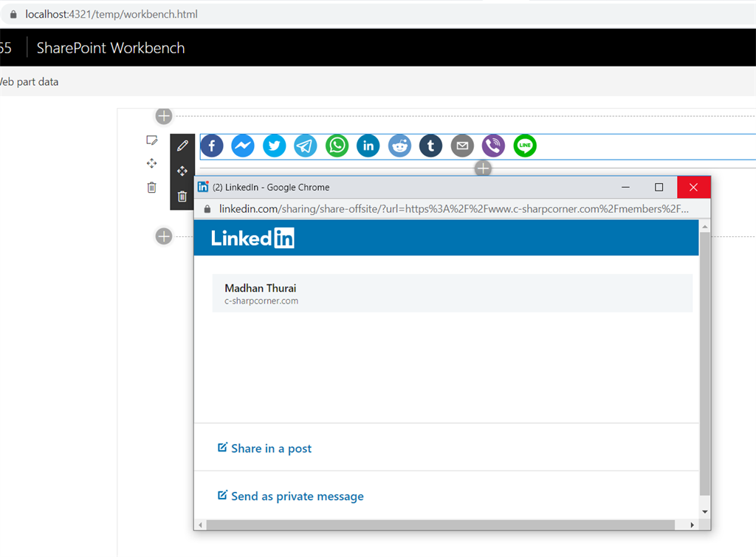
Task: Click the move web part icon
Action: (182, 171)
